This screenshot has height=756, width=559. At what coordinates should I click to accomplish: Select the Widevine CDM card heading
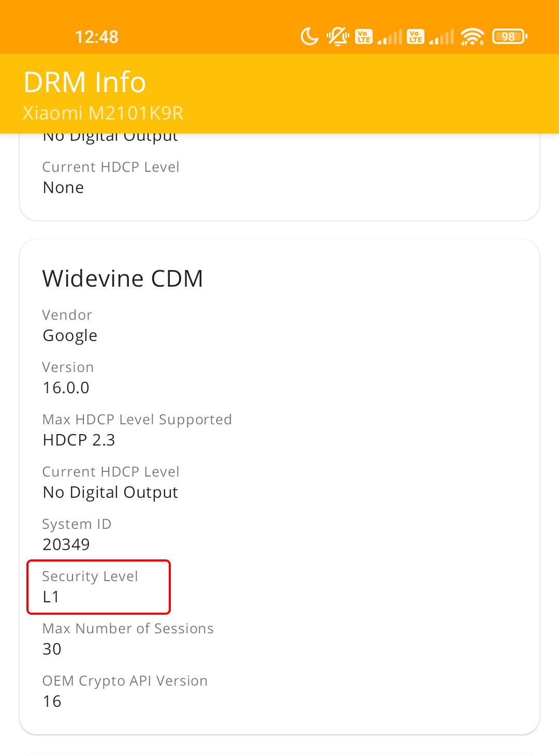(123, 278)
